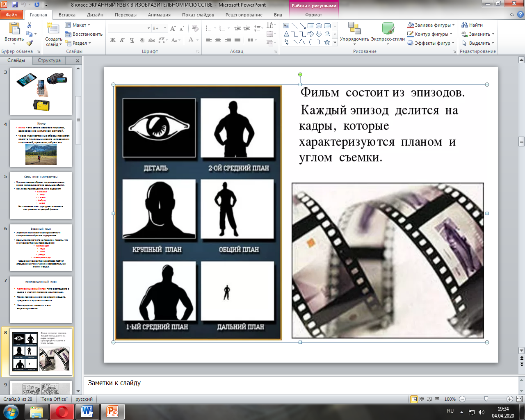
Task: Click the Create Slide icon
Action: point(53,29)
